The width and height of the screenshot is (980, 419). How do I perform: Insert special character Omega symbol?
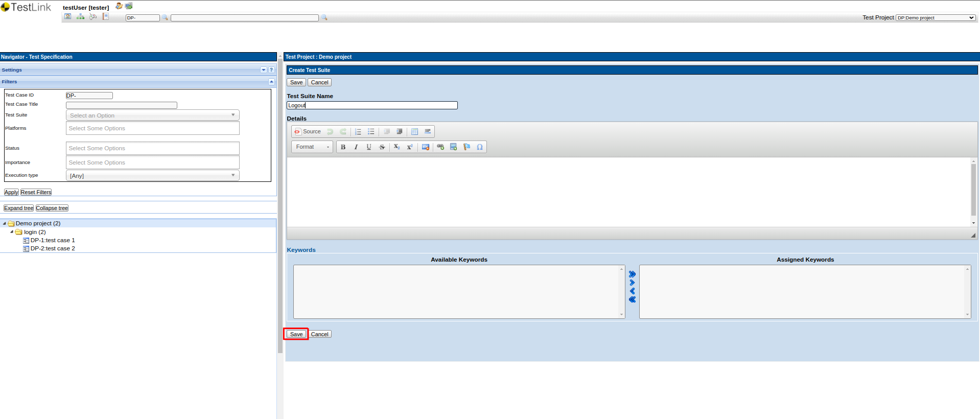479,147
